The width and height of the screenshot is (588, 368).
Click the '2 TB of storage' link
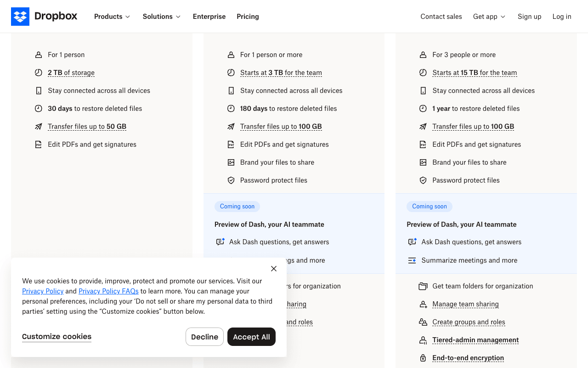click(x=71, y=73)
